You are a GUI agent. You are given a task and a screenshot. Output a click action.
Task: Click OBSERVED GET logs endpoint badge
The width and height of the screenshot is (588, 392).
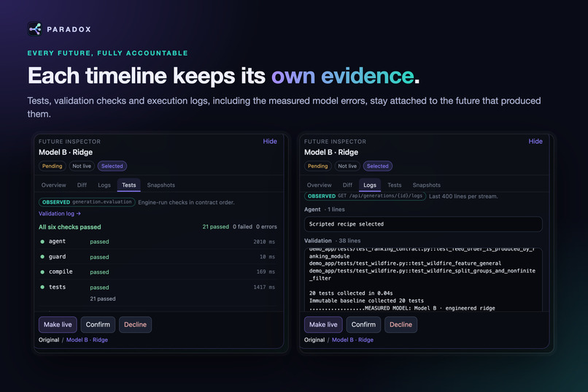[365, 196]
